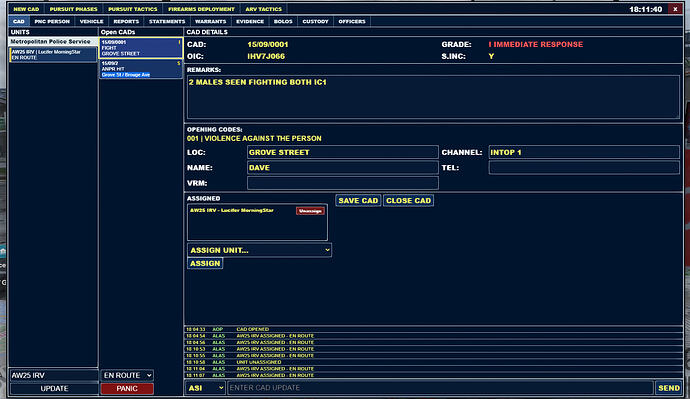Click the LOC field containing GROVE STREET
This screenshot has height=399, width=690.
pyautogui.click(x=342, y=152)
